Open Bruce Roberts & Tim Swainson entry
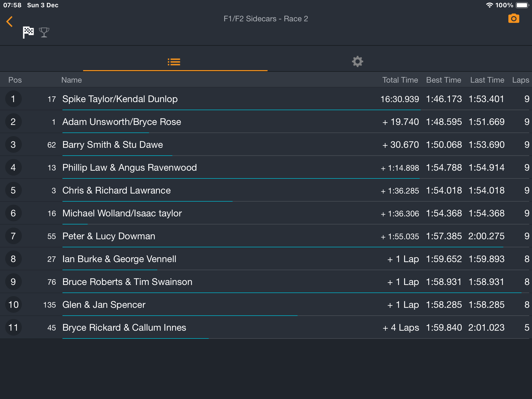The height and width of the screenshot is (399, 532). tap(266, 282)
